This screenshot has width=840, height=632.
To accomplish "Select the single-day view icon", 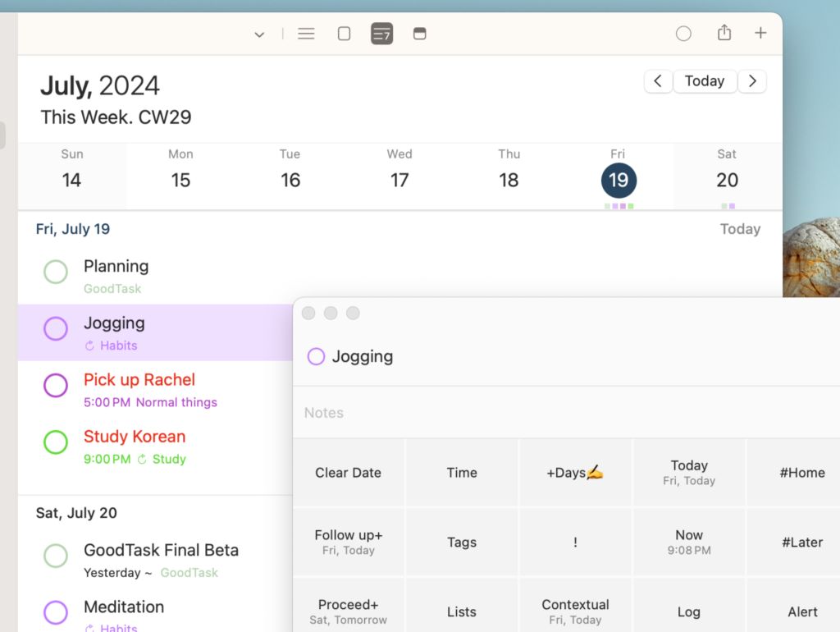I will click(344, 34).
